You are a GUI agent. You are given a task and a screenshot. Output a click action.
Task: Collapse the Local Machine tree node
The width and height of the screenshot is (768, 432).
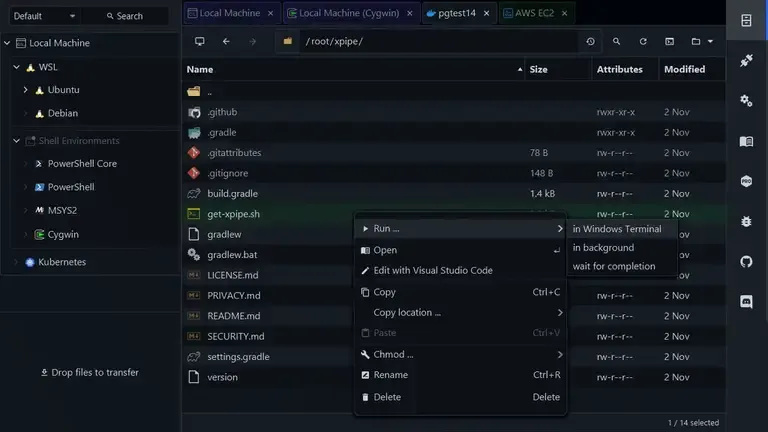(x=8, y=43)
